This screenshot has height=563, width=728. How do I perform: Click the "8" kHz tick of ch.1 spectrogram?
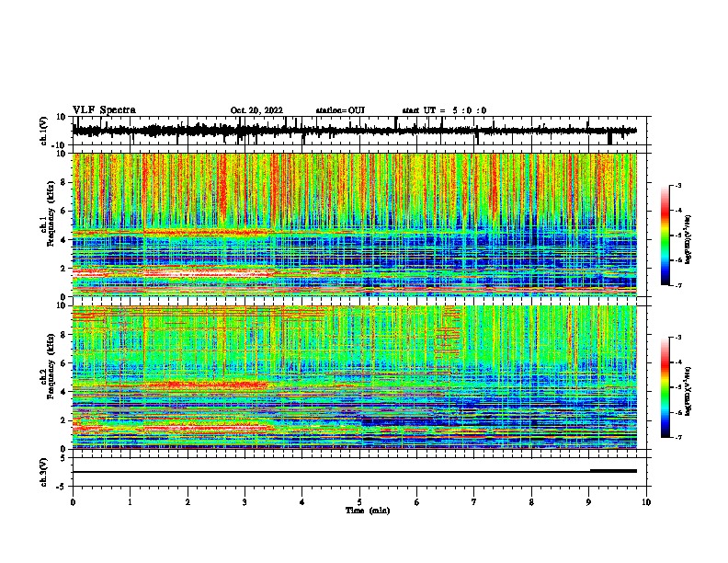(63, 182)
